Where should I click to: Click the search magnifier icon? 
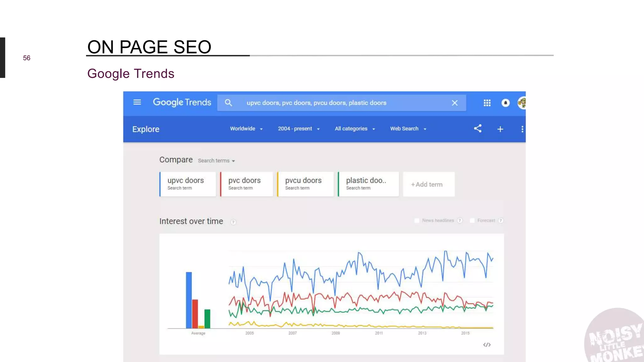click(229, 103)
